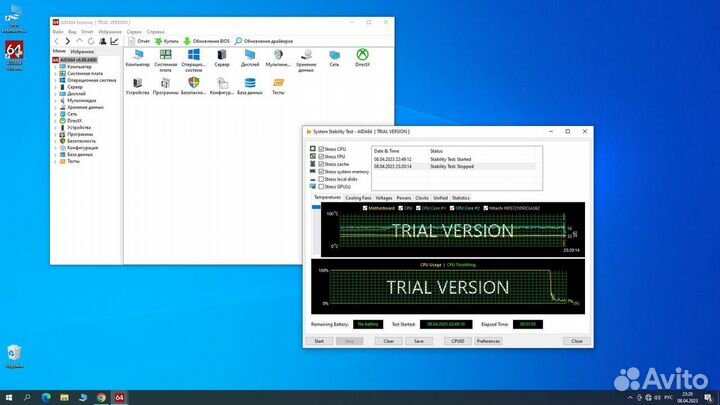The image size is (720, 405).
Task: Expand Операционная система node in tree
Action: (x=56, y=80)
